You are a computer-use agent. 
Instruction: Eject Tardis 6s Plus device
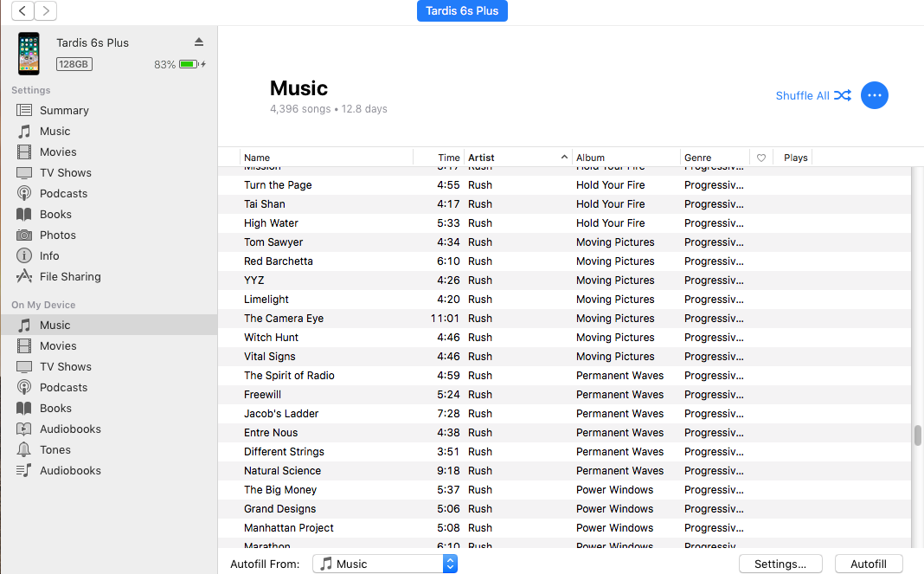(199, 42)
